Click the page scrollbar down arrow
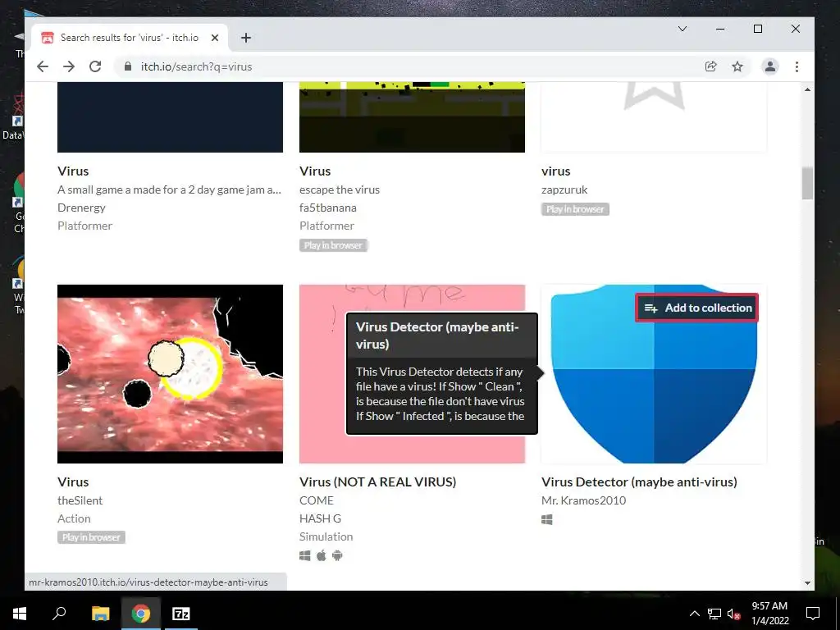Viewport: 840px width, 630px height. coord(807,583)
